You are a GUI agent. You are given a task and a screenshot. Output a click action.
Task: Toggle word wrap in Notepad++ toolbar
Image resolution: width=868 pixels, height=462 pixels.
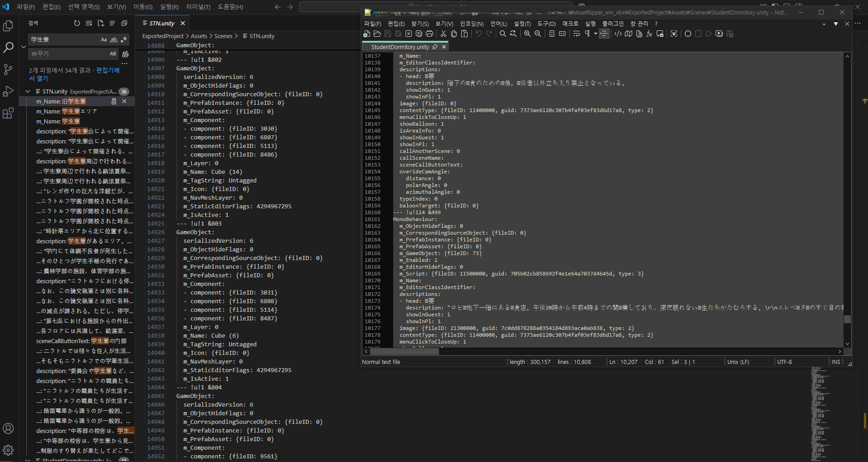tap(576, 34)
